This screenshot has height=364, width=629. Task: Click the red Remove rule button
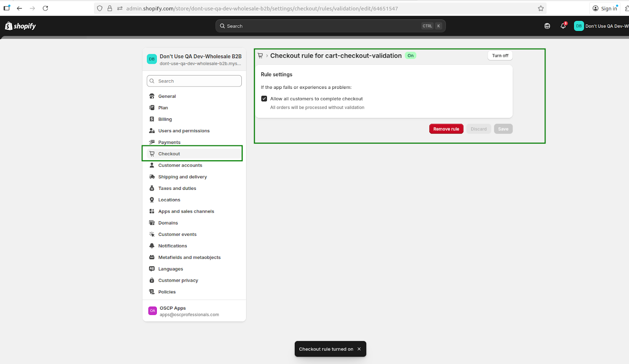(446, 129)
